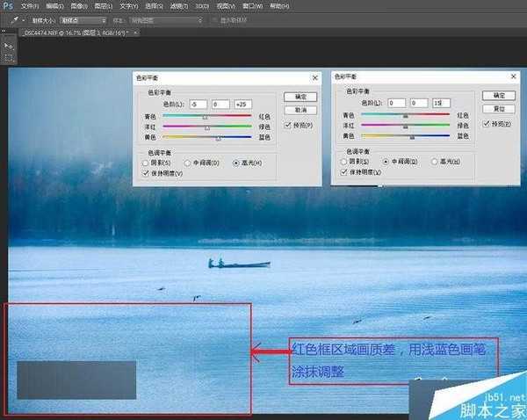Click the middle 色阶 field in left dialog
This screenshot has height=420, width=527.
(x=220, y=105)
